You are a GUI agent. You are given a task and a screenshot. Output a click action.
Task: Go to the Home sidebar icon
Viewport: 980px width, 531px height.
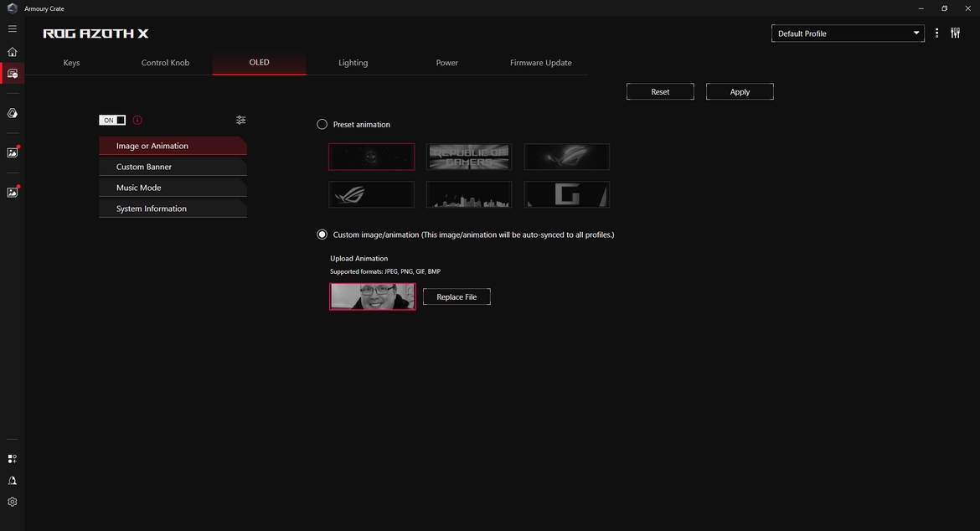tap(12, 52)
